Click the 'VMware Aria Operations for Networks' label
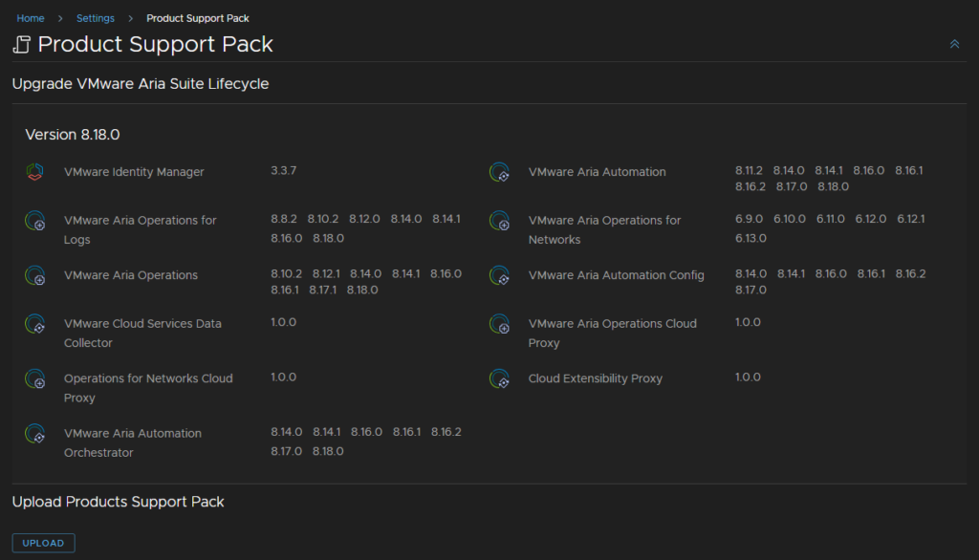 point(604,229)
